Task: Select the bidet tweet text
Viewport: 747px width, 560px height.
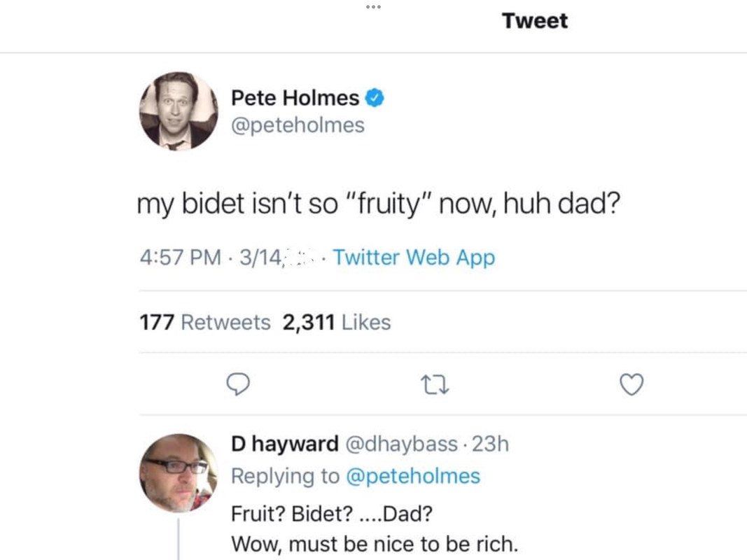Action: coord(378,205)
